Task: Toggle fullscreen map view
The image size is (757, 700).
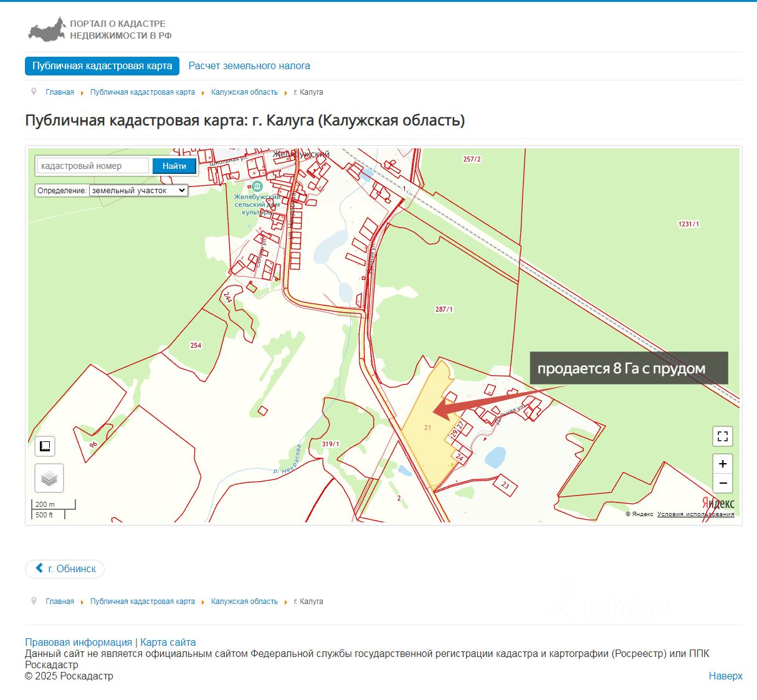Action: pyautogui.click(x=723, y=436)
